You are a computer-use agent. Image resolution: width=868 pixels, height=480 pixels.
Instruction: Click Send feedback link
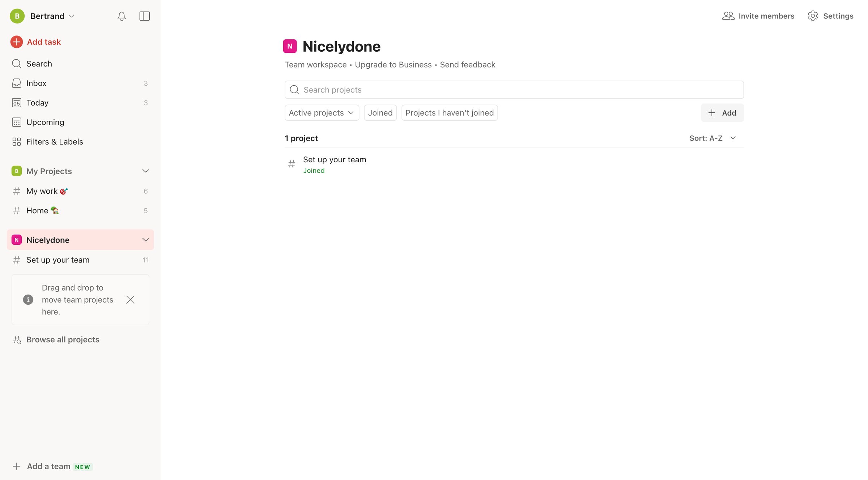pyautogui.click(x=467, y=65)
